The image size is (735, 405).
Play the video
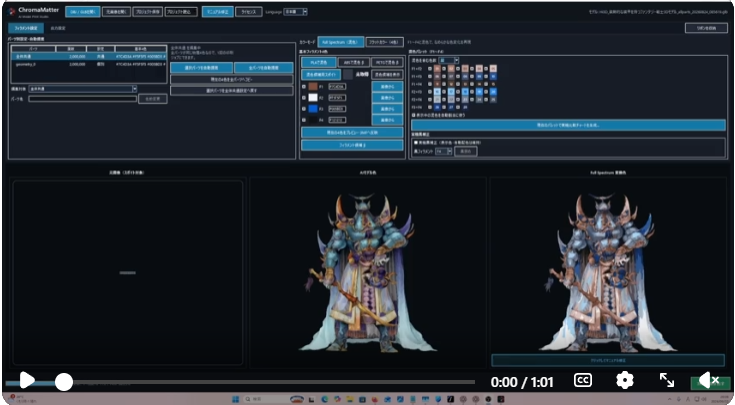pos(27,380)
